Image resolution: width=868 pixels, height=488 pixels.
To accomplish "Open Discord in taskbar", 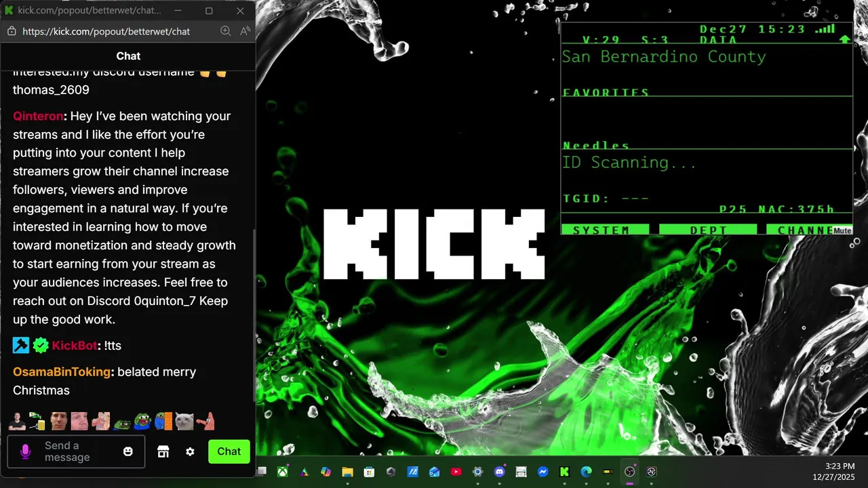I will [500, 472].
